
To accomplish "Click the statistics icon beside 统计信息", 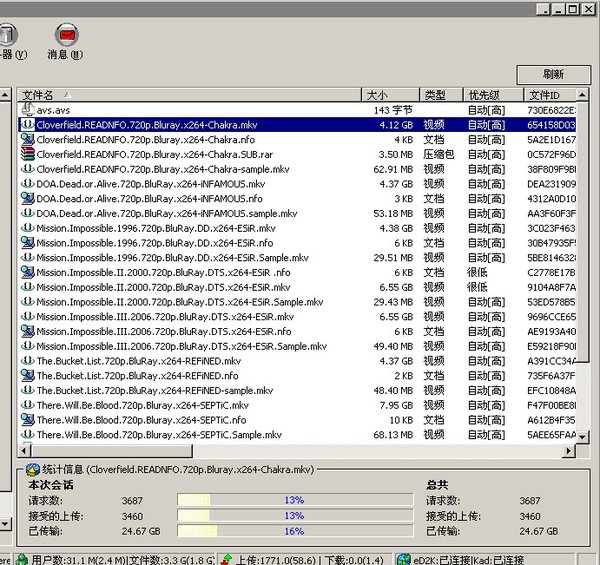I will coord(33,469).
